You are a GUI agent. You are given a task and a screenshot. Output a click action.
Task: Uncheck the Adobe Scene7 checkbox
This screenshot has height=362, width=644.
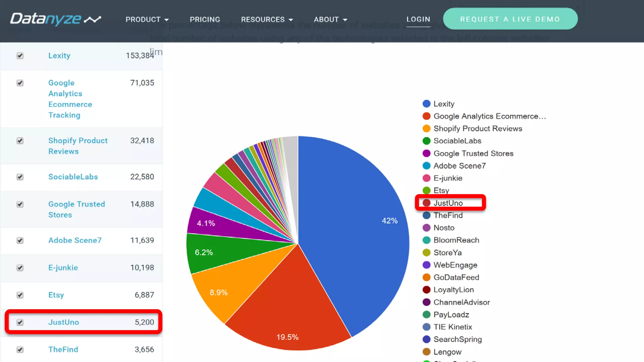pyautogui.click(x=20, y=240)
